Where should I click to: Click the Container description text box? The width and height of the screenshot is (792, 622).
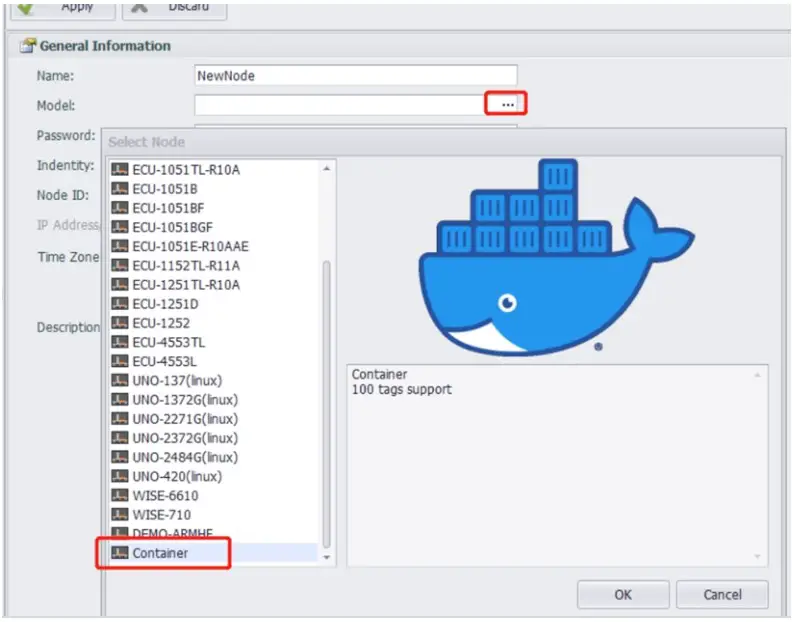click(x=557, y=465)
